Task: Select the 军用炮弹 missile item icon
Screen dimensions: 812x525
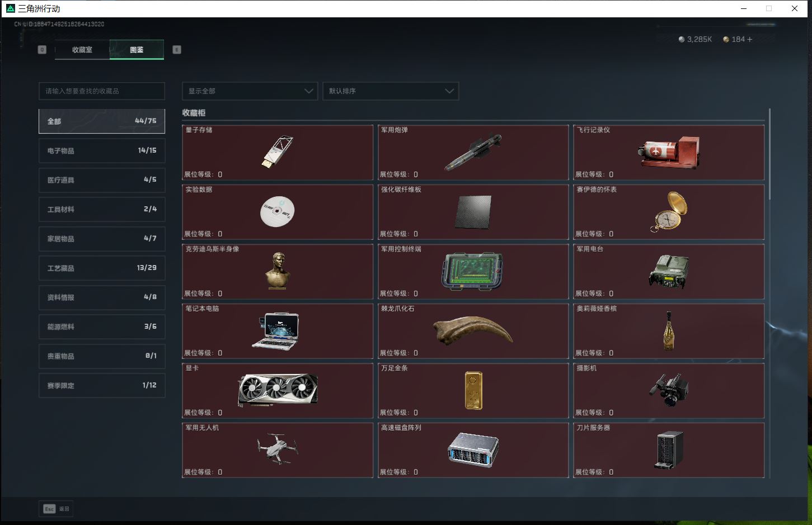Action: [473, 152]
